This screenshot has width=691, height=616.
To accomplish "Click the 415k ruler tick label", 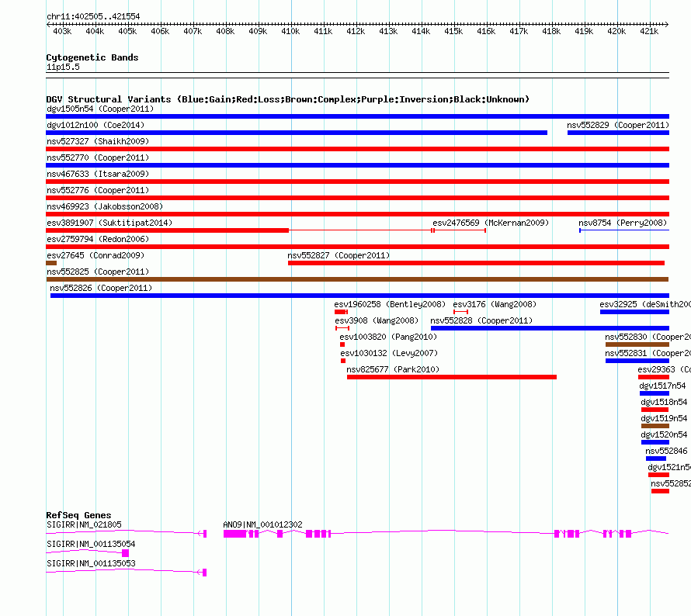I will click(x=453, y=31).
